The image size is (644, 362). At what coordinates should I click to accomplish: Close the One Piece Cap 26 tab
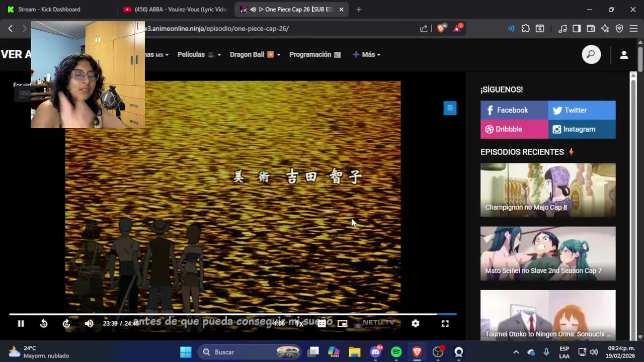tap(341, 9)
